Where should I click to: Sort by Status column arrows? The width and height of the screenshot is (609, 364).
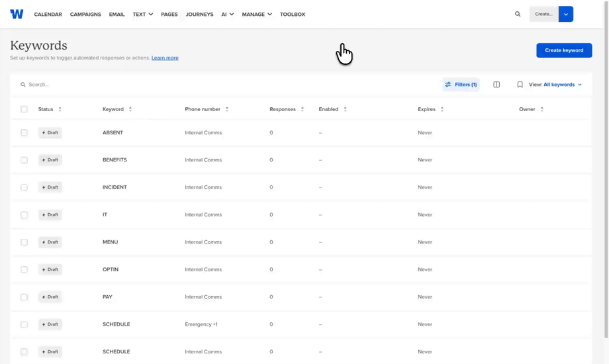pos(60,109)
